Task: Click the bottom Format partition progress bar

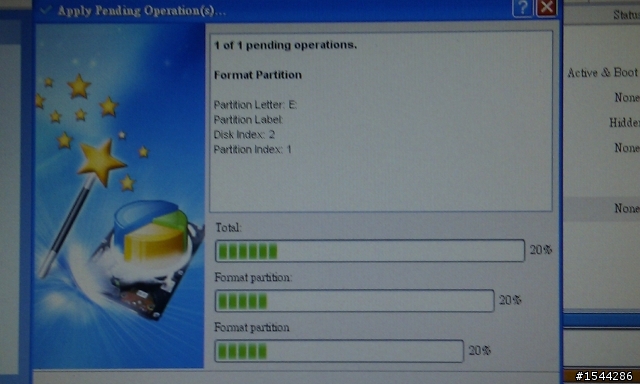Action: [339, 351]
